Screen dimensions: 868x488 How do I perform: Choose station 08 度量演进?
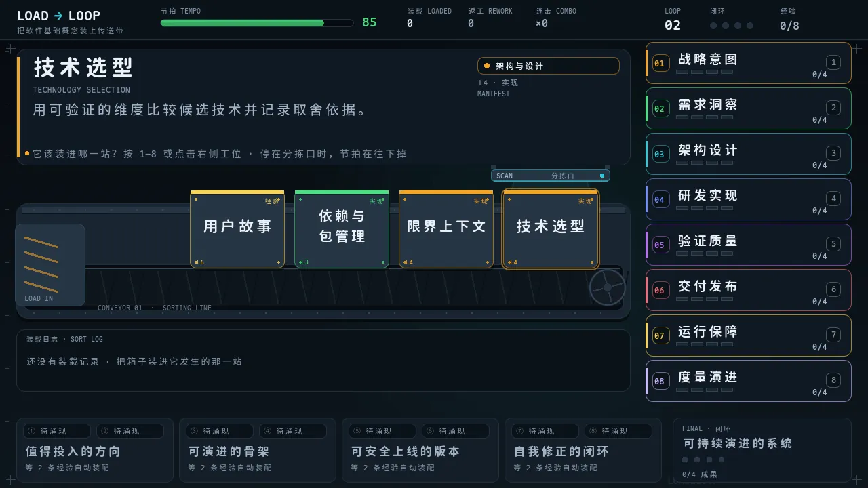[749, 381]
